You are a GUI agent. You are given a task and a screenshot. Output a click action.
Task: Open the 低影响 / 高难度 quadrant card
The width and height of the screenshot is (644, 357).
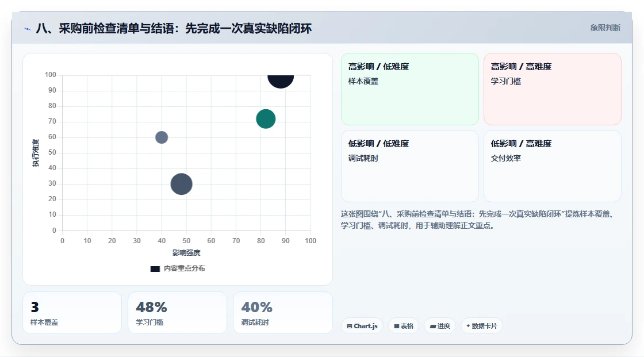click(x=553, y=166)
